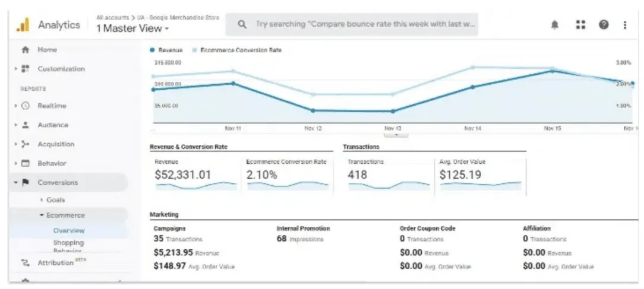Open the 1 Master View dropdown
The height and width of the screenshot is (289, 644).
(x=132, y=28)
